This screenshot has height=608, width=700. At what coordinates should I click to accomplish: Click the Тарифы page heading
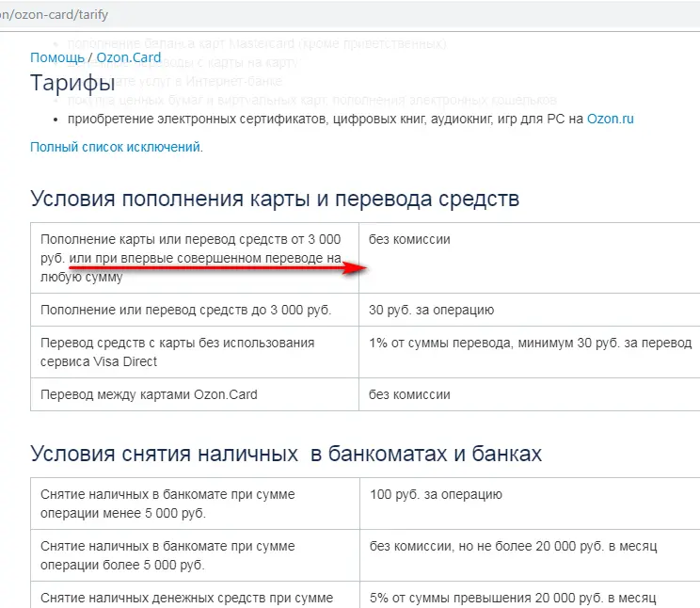click(72, 83)
